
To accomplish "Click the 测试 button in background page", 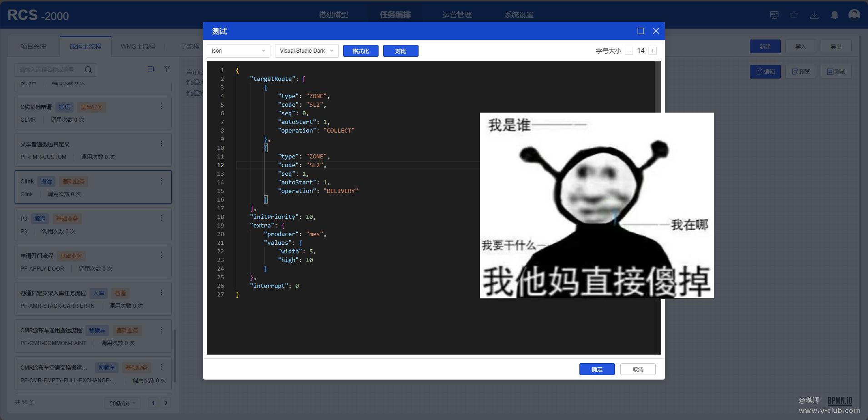I will (836, 72).
